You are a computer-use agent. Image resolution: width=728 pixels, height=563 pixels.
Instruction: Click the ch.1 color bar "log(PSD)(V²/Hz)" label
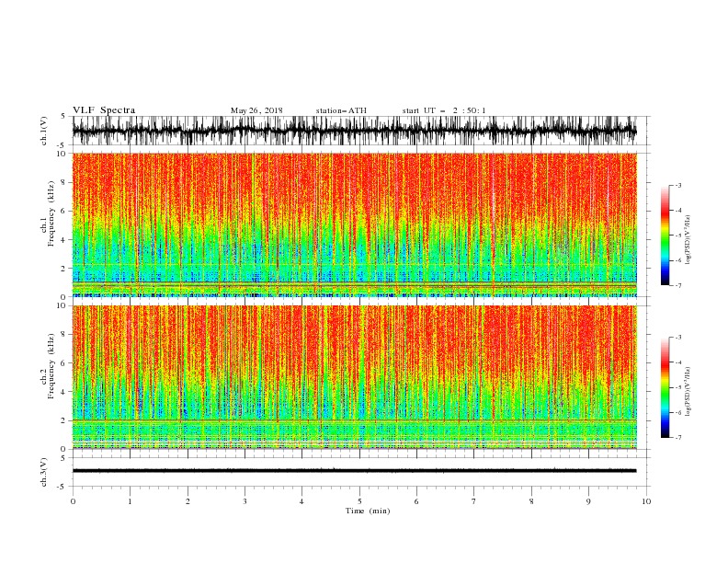tap(688, 240)
